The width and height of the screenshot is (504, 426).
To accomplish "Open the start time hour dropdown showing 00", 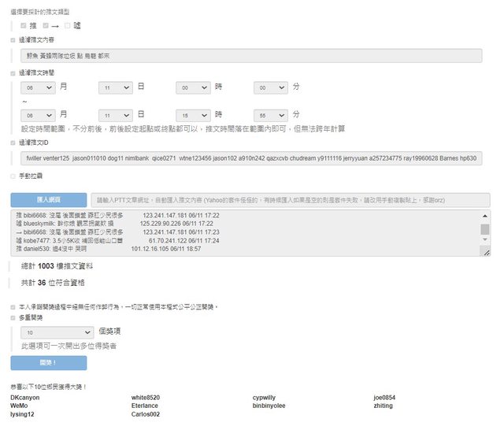I will click(192, 88).
